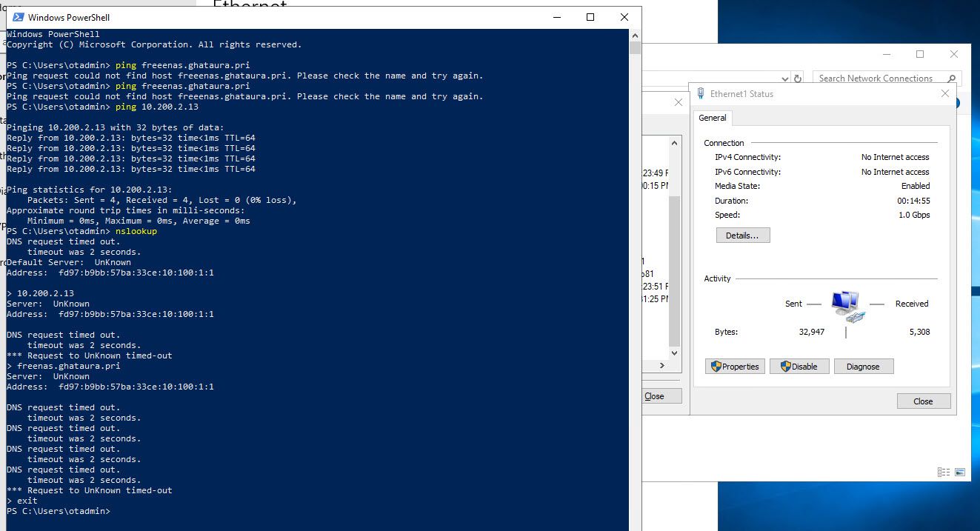Viewport: 980px width, 531px height.
Task: Click the Ethernet1 Status title bar icon
Action: (701, 94)
